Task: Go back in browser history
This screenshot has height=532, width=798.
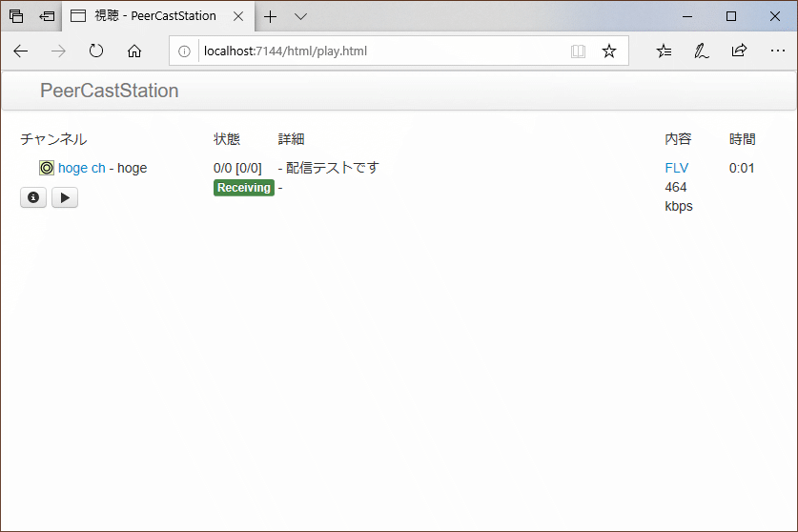Action: 21,51
